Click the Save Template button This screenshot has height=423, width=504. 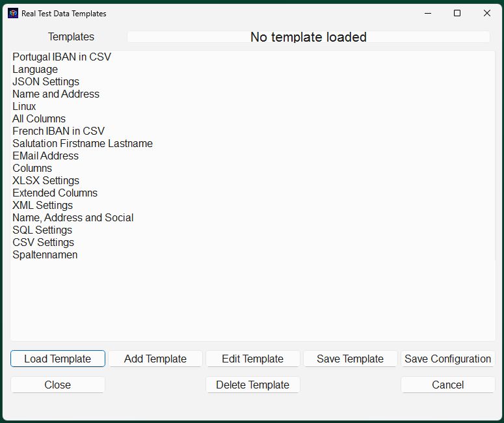point(350,359)
